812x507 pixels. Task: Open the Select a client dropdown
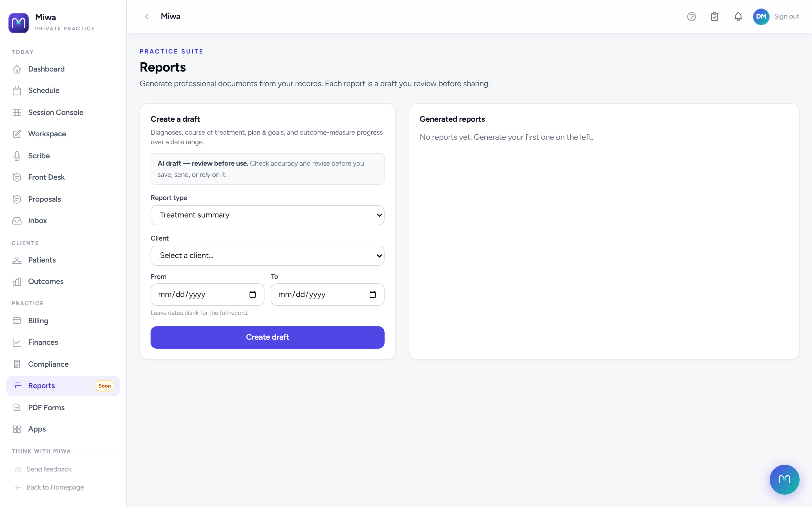[x=267, y=255]
